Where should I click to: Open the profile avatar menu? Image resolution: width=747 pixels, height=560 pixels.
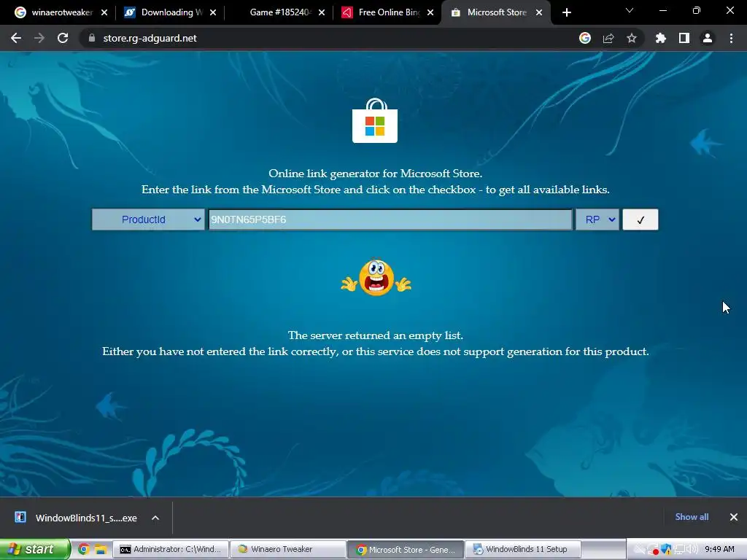[x=708, y=38]
